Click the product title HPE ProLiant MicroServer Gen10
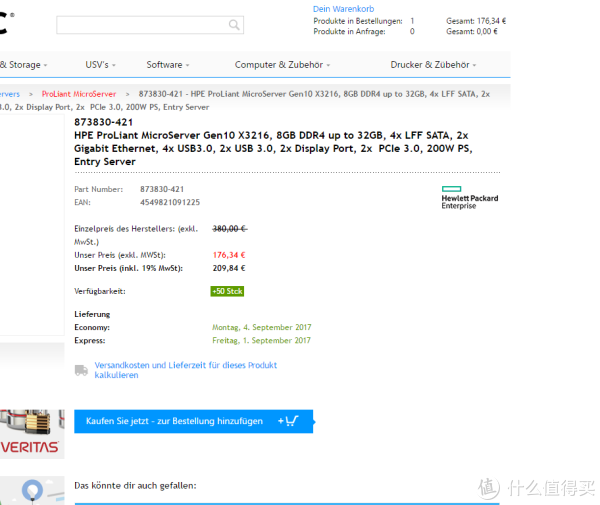 tap(273, 148)
